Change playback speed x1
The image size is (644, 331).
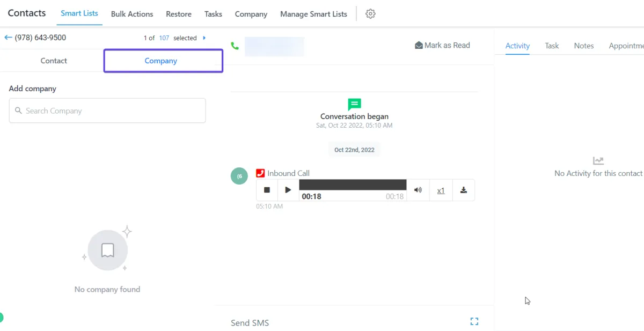[x=441, y=190]
